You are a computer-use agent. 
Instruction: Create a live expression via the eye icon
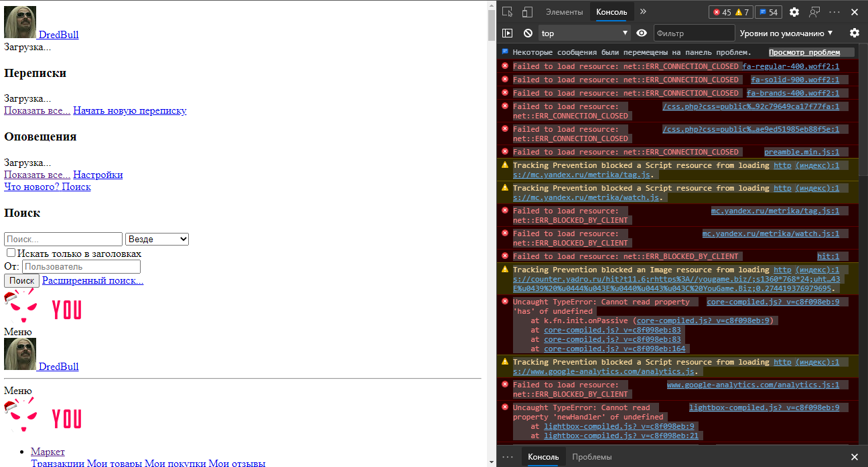tap(641, 32)
